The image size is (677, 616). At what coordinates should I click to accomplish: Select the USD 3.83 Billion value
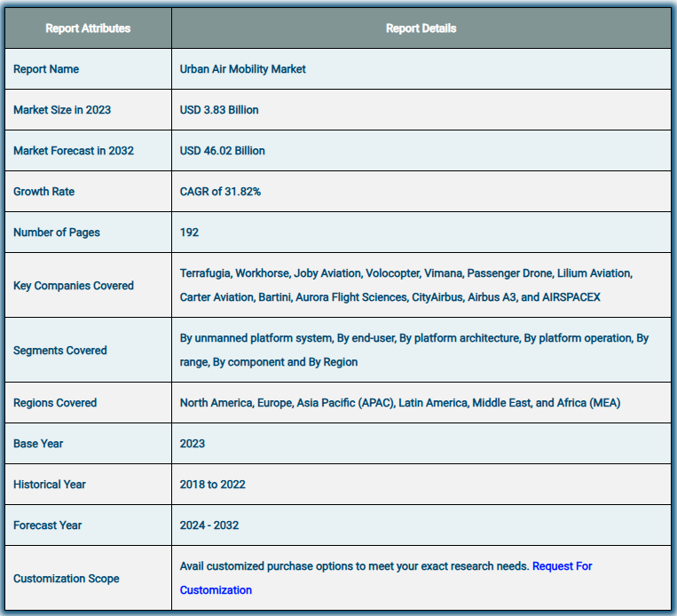click(219, 110)
